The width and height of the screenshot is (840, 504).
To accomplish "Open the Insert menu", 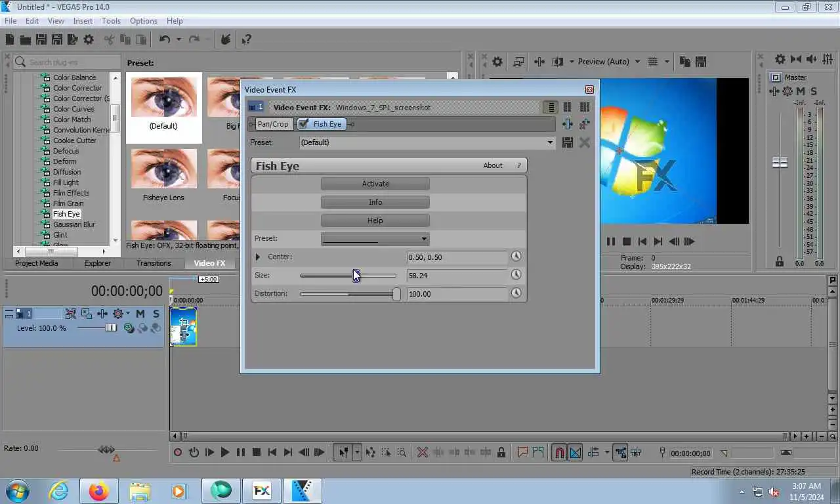I will [83, 21].
